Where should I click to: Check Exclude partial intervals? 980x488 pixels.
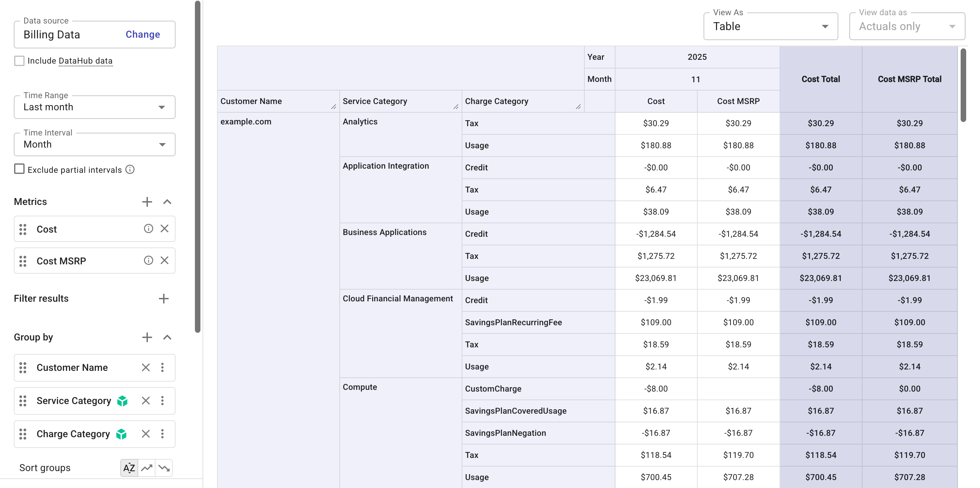[x=19, y=169]
